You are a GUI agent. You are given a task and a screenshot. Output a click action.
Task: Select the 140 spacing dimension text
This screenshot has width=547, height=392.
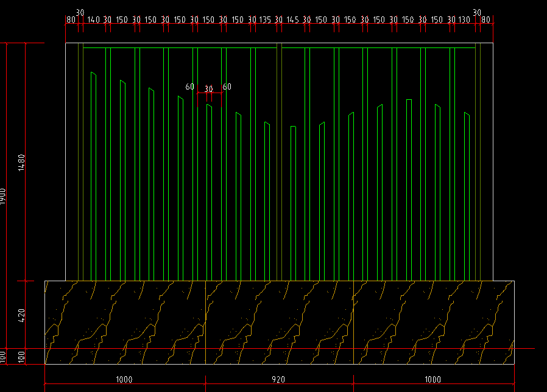coord(93,19)
